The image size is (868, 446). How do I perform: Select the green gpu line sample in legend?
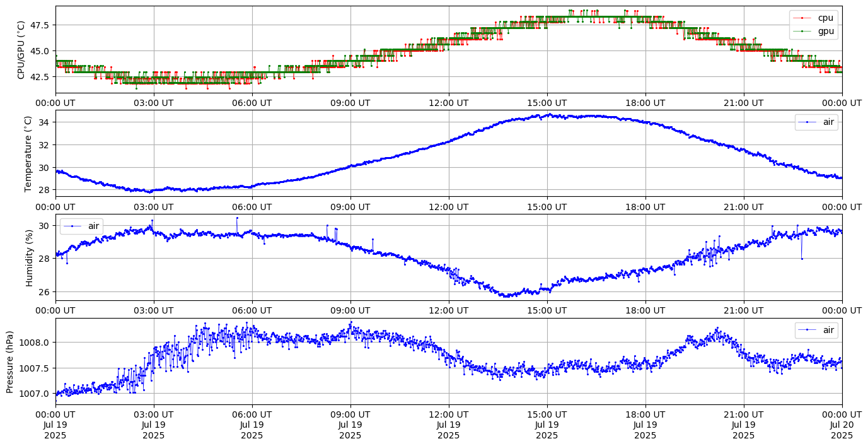tap(803, 30)
